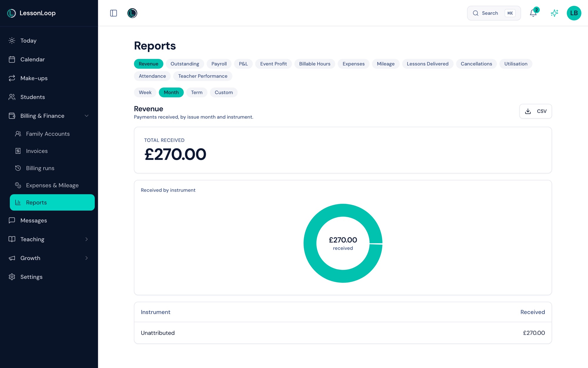This screenshot has height=368, width=588.
Task: Select the Month period pill
Action: pos(171,92)
